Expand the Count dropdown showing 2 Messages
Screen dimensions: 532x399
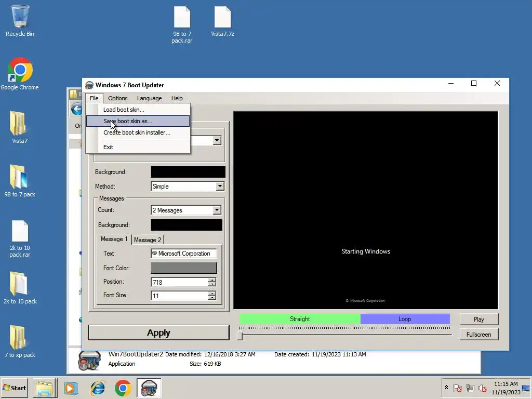coord(217,210)
